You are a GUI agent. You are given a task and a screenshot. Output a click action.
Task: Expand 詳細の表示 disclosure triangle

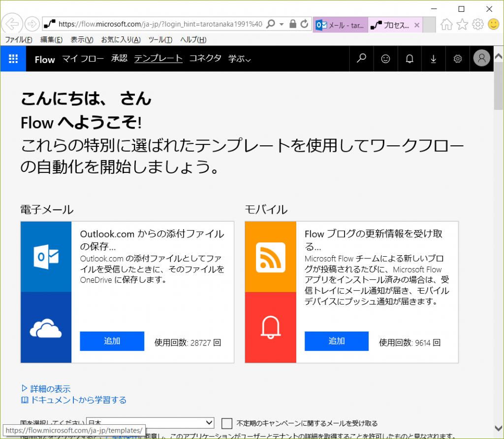[x=25, y=388]
